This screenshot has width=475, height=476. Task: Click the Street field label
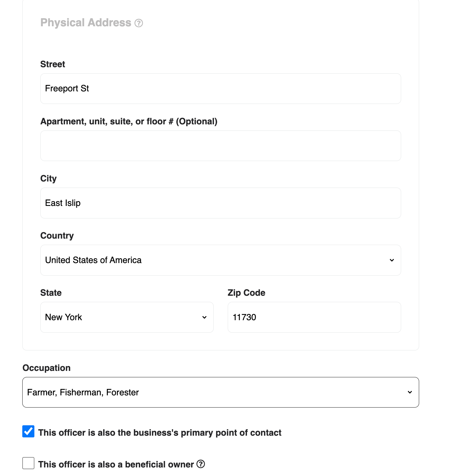coord(53,64)
